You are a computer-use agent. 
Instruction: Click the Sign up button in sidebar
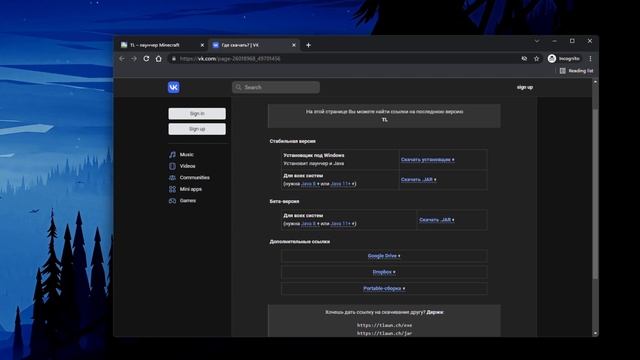197,129
